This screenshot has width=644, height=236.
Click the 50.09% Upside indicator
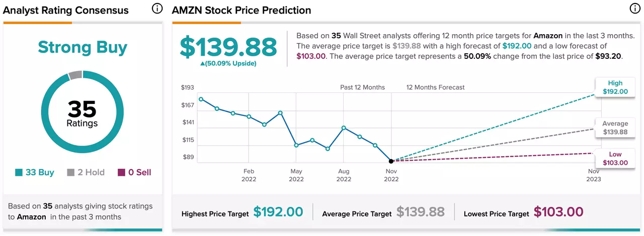tap(228, 63)
